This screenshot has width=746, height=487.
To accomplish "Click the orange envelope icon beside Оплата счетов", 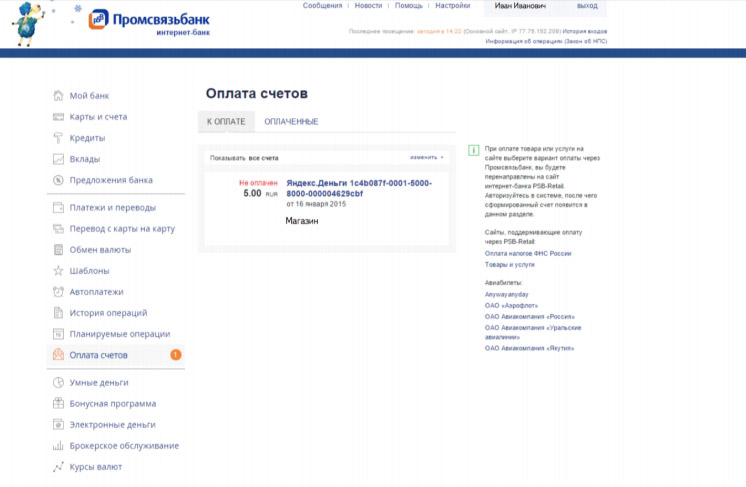I will click(58, 354).
